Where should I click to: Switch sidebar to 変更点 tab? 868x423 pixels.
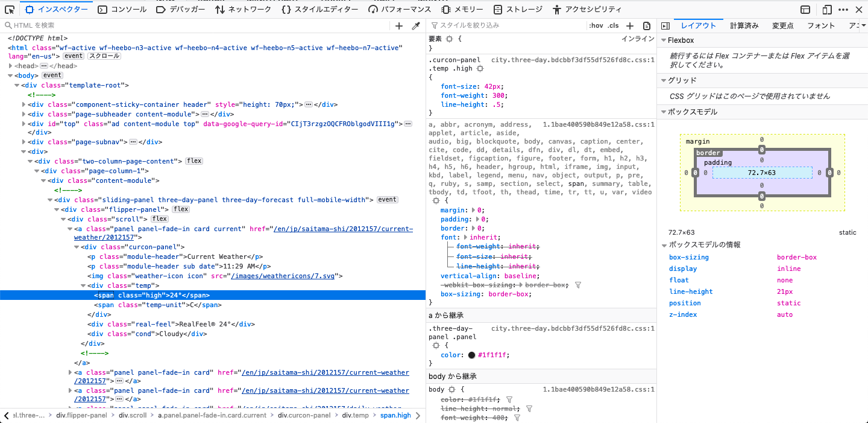click(783, 26)
